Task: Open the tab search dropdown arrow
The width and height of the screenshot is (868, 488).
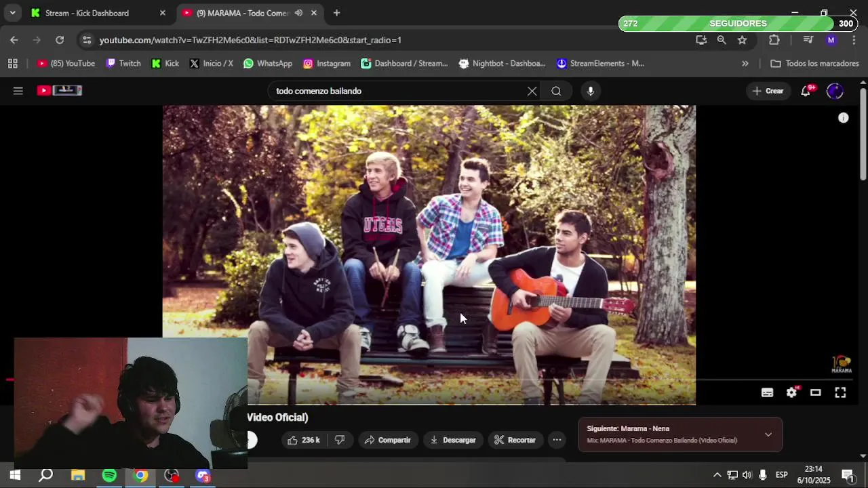Action: (12, 13)
